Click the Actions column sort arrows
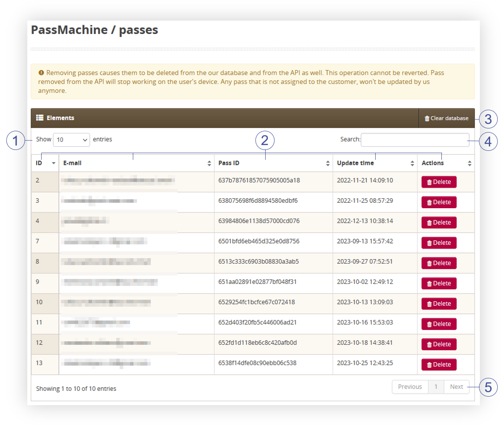This screenshot has height=428, width=504. [469, 163]
